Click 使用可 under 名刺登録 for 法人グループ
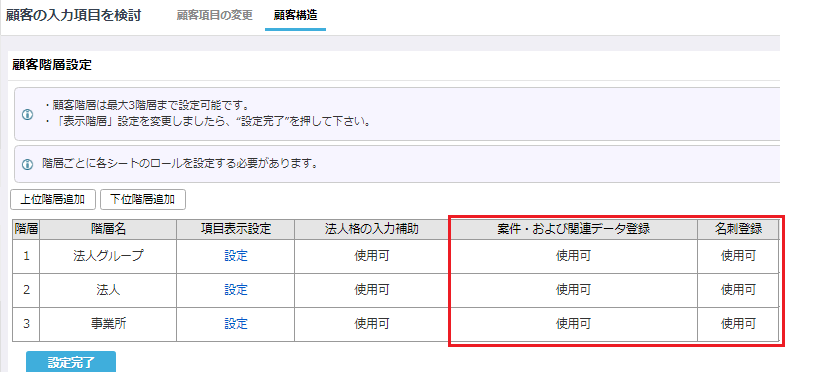Image resolution: width=820 pixels, height=372 pixels. [738, 256]
